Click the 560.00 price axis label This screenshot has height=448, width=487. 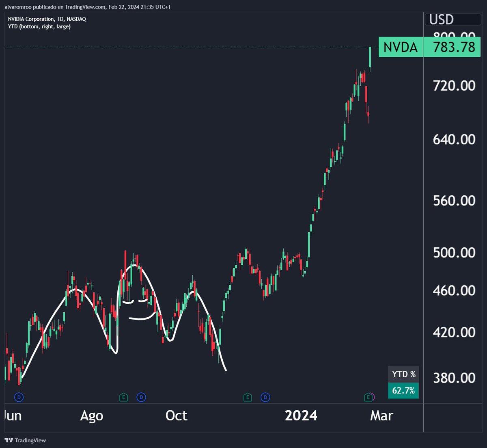tap(454, 201)
